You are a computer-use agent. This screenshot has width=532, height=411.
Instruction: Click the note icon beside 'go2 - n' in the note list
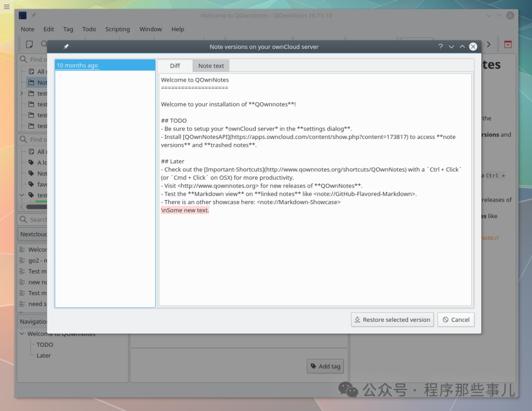coord(22,260)
